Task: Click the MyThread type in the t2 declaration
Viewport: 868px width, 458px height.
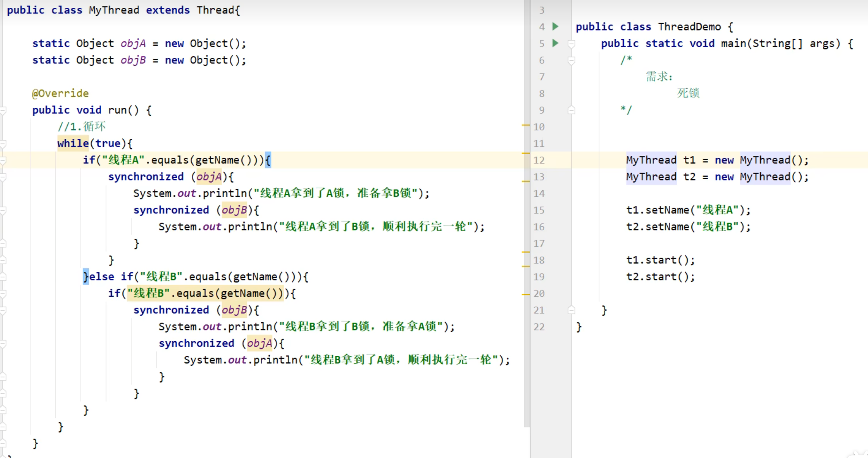Action: click(x=651, y=177)
